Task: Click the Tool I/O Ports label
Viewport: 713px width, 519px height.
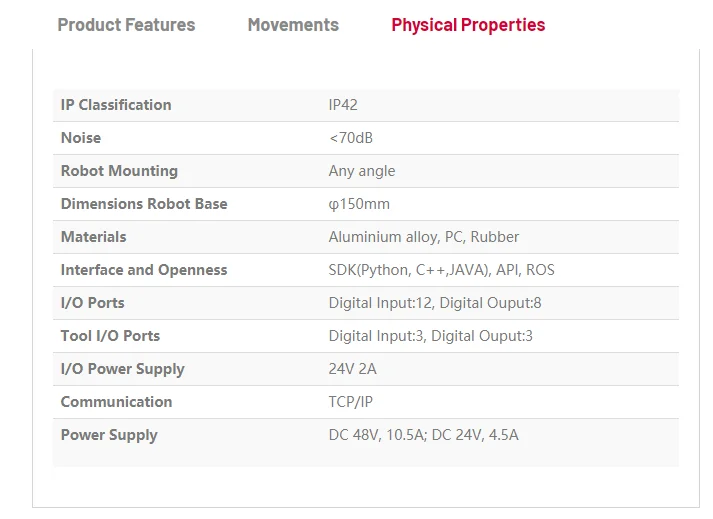Action: [x=110, y=336]
